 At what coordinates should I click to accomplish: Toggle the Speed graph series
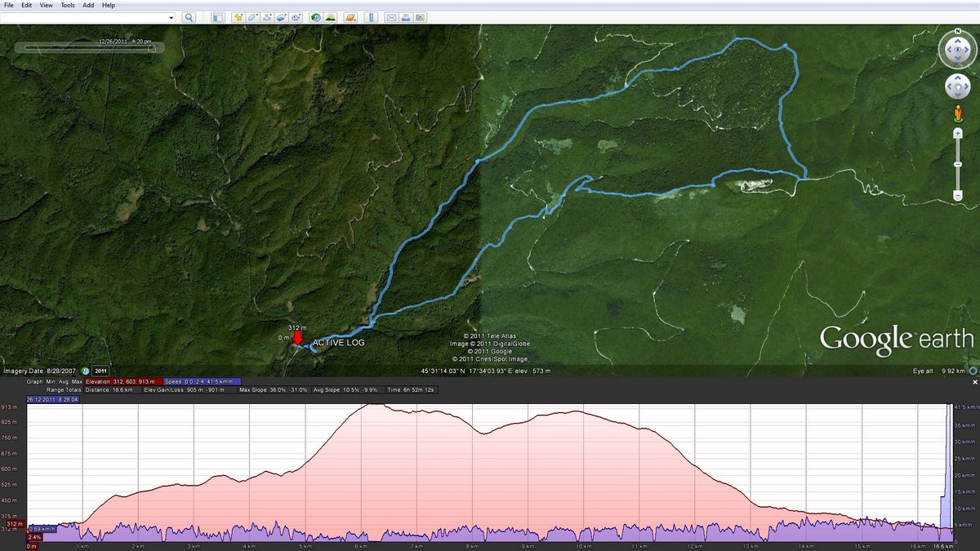click(x=202, y=381)
